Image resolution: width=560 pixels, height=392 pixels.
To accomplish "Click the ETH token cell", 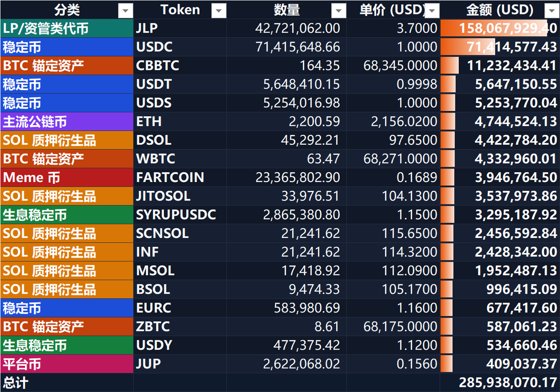I will (x=180, y=121).
